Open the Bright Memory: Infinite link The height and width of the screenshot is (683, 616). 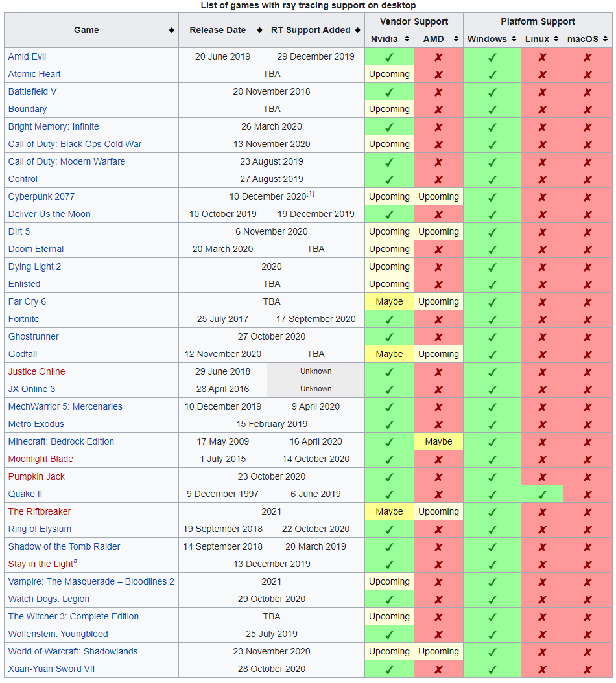[x=54, y=126]
